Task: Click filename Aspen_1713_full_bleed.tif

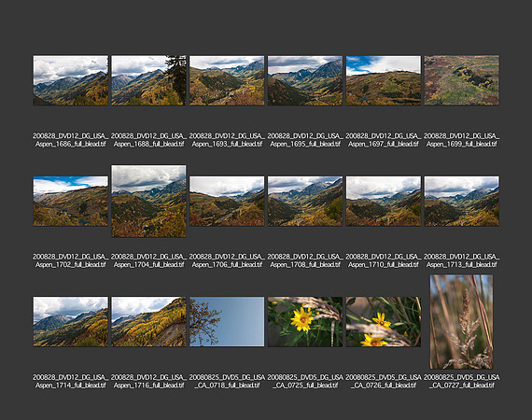Action: point(462,260)
